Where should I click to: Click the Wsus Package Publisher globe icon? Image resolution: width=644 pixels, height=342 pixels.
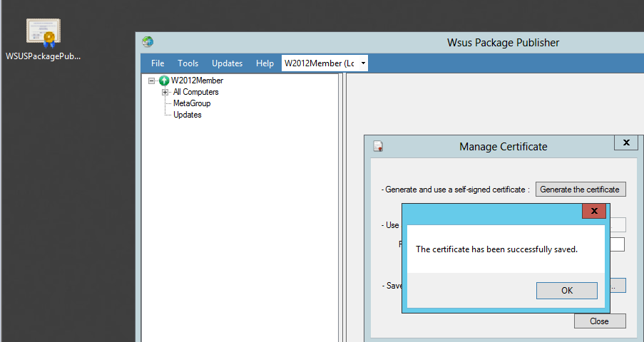(x=148, y=41)
